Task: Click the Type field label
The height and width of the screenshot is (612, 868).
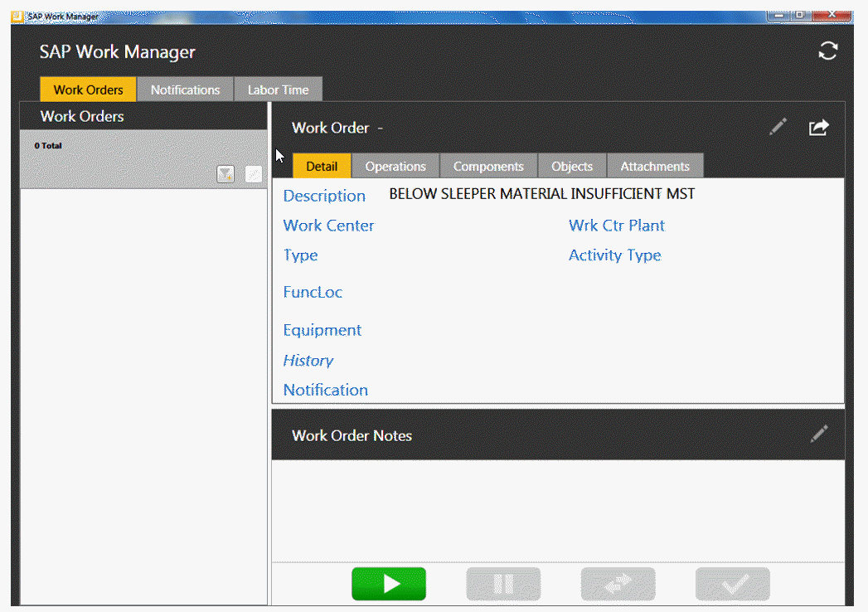Action: pos(301,255)
